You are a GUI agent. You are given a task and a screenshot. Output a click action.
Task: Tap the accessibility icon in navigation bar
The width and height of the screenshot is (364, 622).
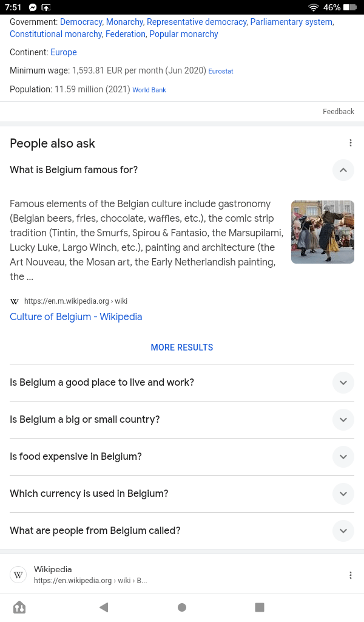(19, 607)
